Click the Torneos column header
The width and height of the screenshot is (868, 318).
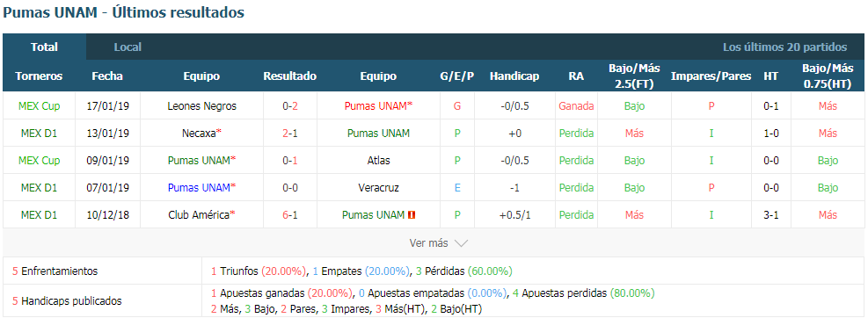point(39,76)
